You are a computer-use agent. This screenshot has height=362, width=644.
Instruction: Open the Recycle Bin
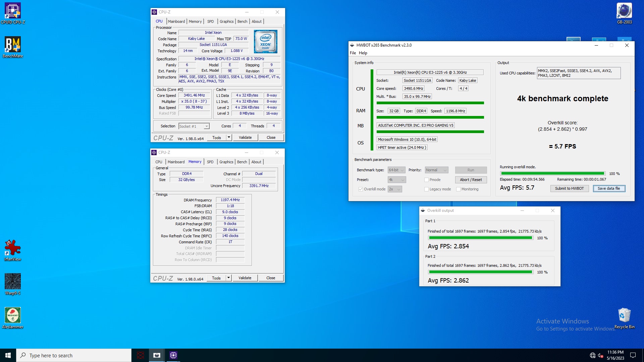[x=624, y=318]
